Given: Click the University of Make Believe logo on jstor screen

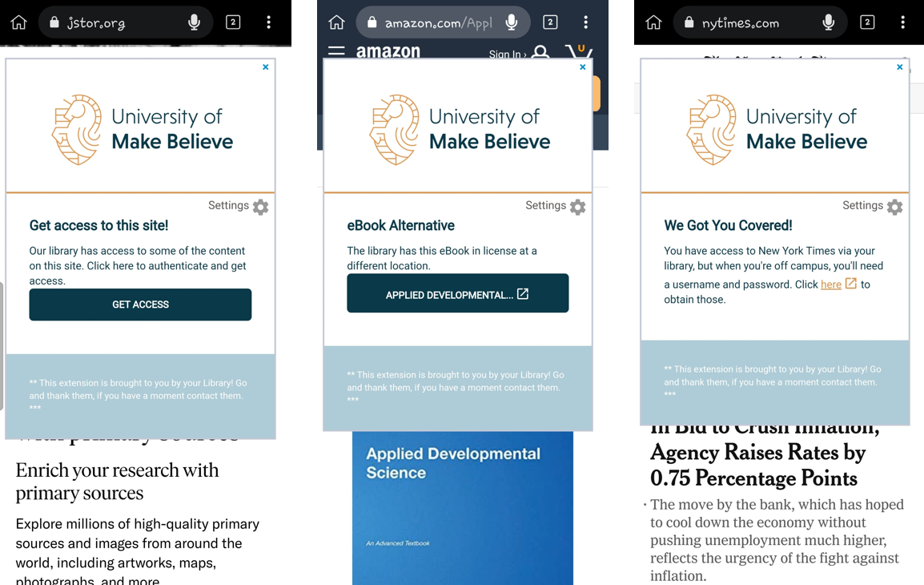Looking at the screenshot, I should 142,129.
